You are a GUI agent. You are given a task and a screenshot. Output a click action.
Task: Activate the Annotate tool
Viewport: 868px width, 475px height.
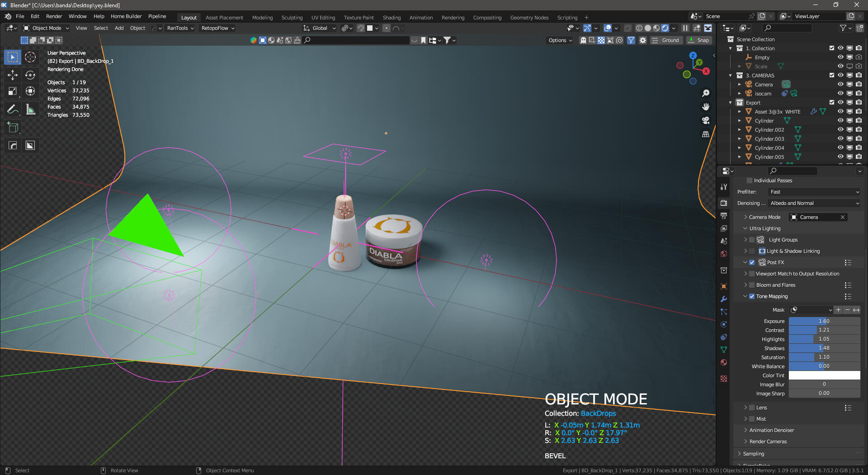[x=12, y=109]
